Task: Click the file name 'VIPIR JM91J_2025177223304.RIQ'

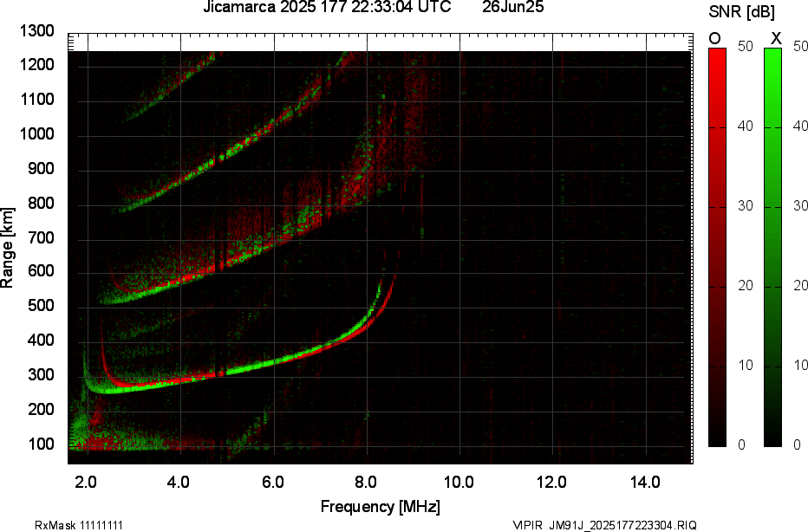Action: pos(604,525)
